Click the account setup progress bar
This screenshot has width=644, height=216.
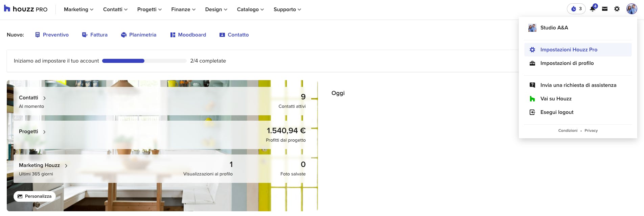[x=144, y=61]
